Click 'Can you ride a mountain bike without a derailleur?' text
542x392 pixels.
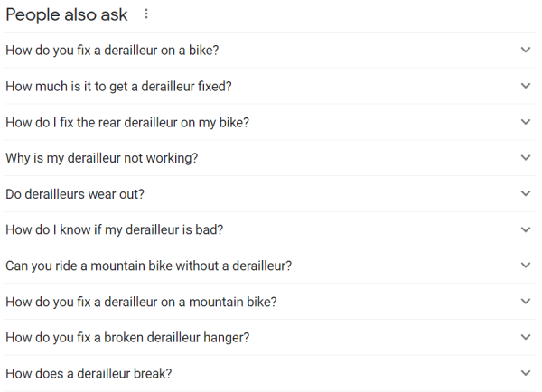148,266
